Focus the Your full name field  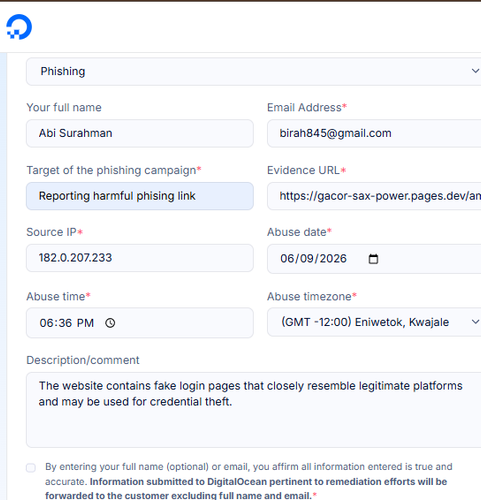coord(140,133)
